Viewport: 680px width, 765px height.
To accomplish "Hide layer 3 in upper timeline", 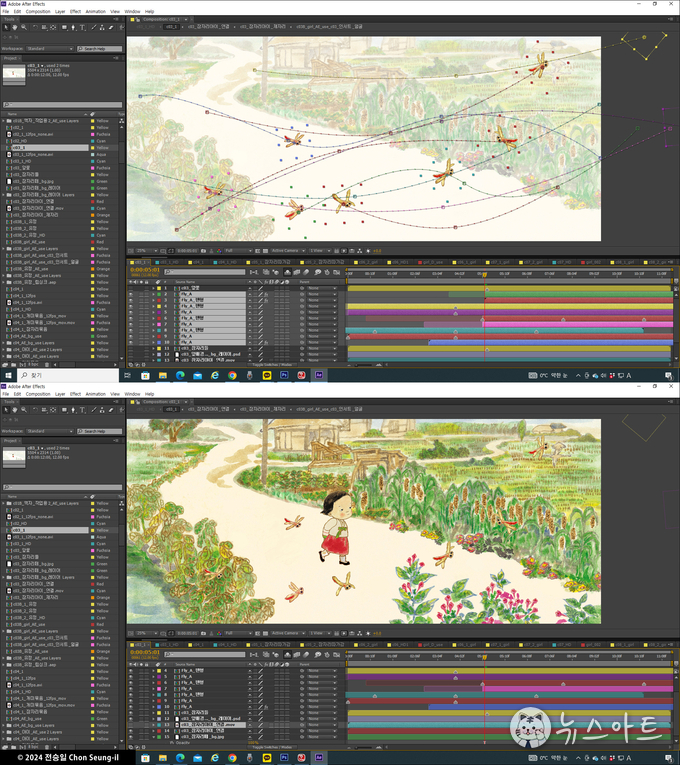I will (x=131, y=300).
